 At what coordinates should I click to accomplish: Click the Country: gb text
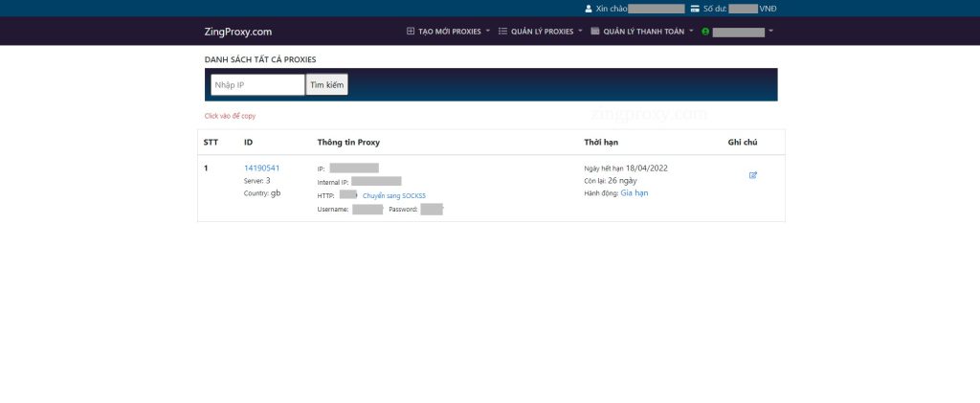coord(262,193)
